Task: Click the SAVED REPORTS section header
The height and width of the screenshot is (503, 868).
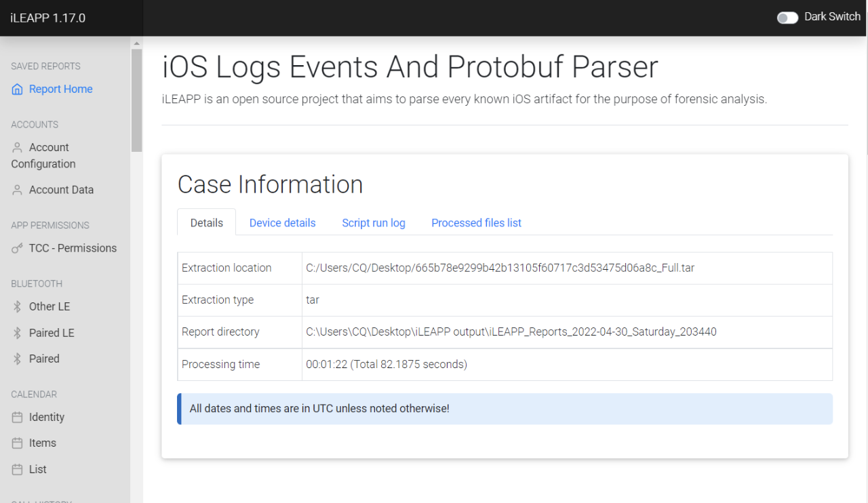Action: [x=45, y=66]
